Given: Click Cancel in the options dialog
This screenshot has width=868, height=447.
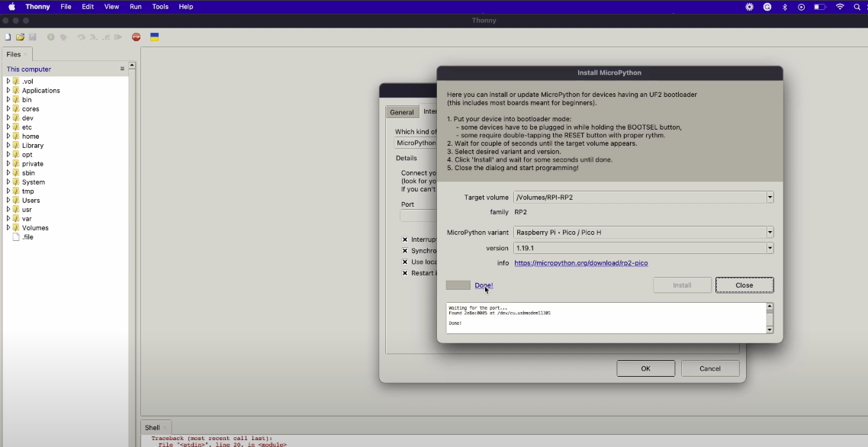Looking at the screenshot, I should 709,368.
